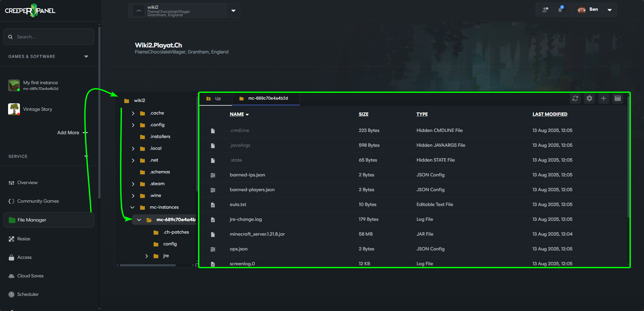Open the Scheduler page
The height and width of the screenshot is (311, 644).
pyautogui.click(x=28, y=295)
